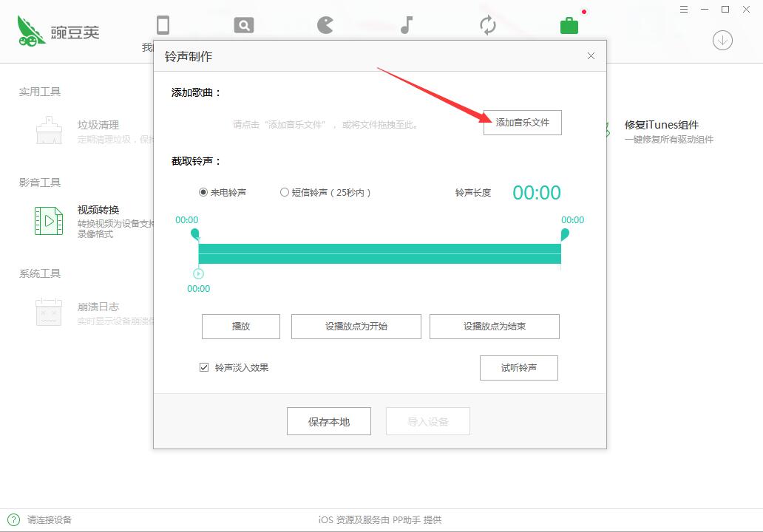
Task: Click the small play icon below the waveform
Action: (197, 274)
